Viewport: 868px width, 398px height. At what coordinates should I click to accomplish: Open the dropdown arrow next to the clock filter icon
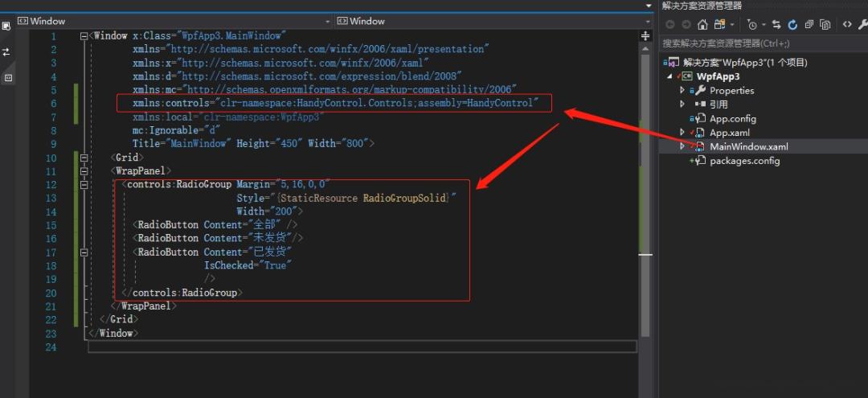coord(764,25)
